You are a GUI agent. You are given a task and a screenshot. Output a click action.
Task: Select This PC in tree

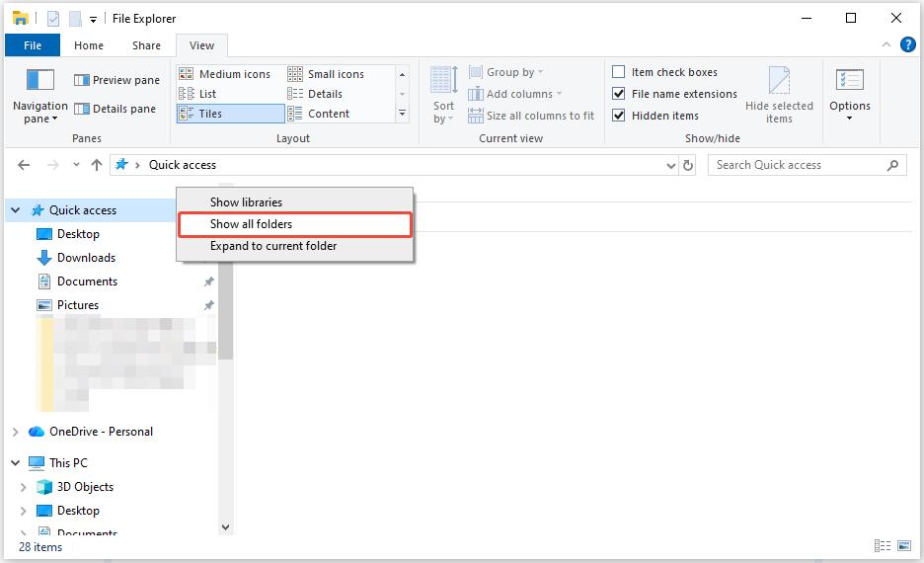pos(68,463)
